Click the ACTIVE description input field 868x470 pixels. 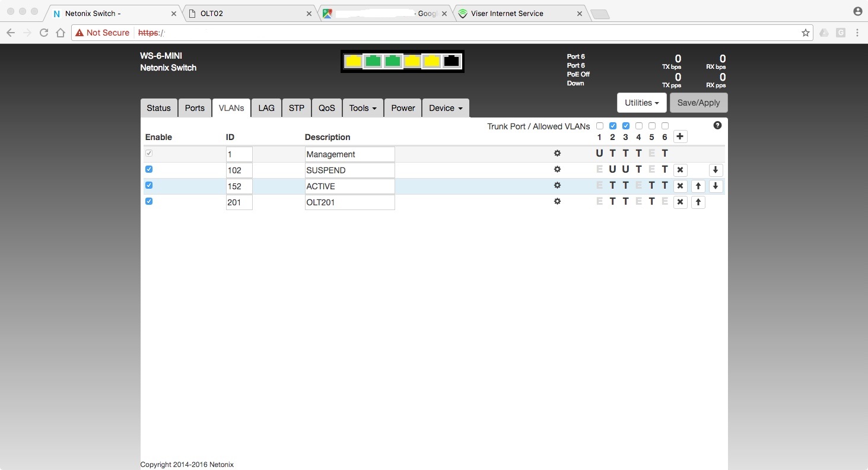click(349, 186)
